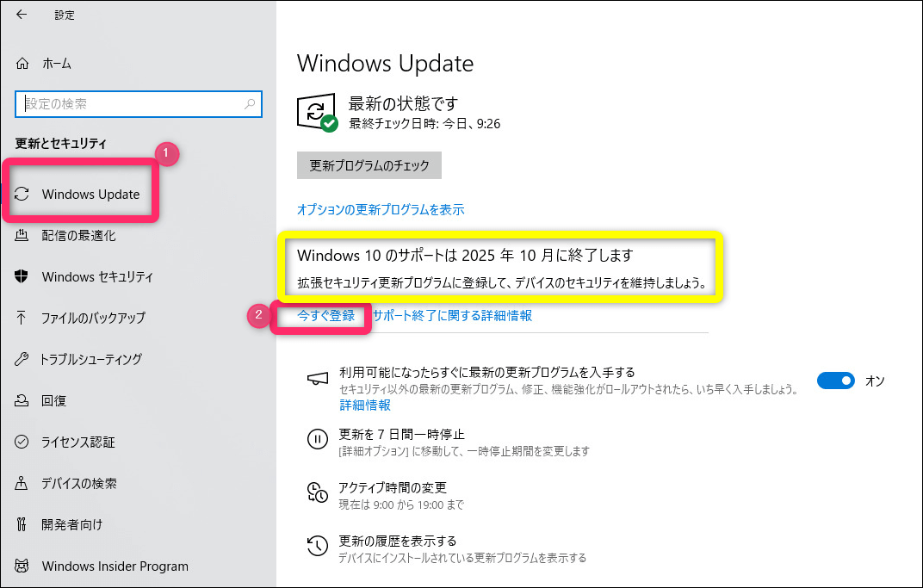Open 詳細情報 link under updates toggle
The width and height of the screenshot is (923, 588).
point(365,405)
